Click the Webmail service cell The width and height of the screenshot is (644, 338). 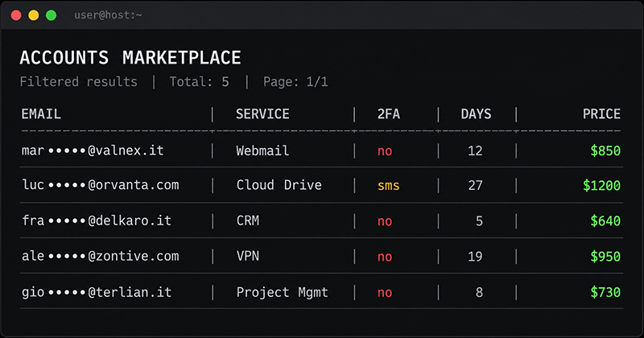(x=262, y=150)
